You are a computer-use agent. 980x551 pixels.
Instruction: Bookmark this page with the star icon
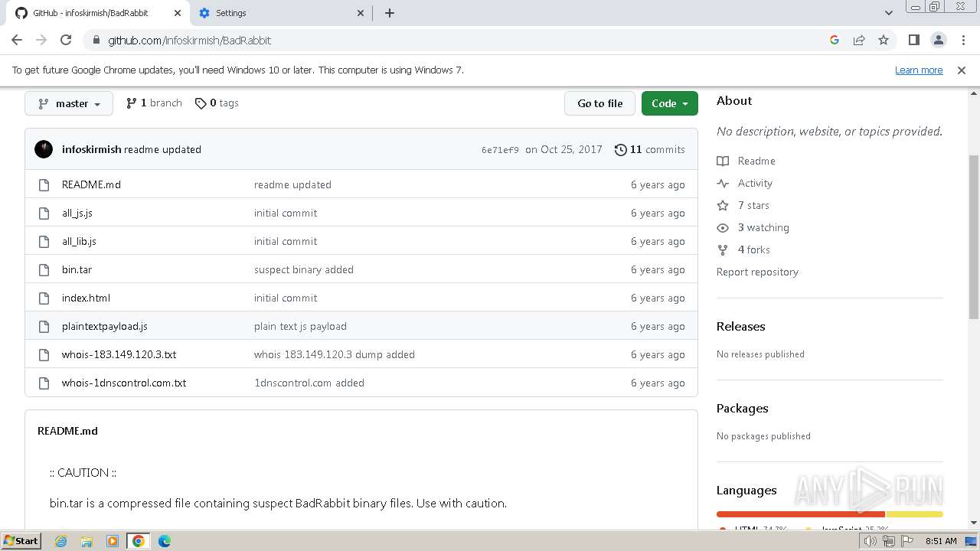884,40
